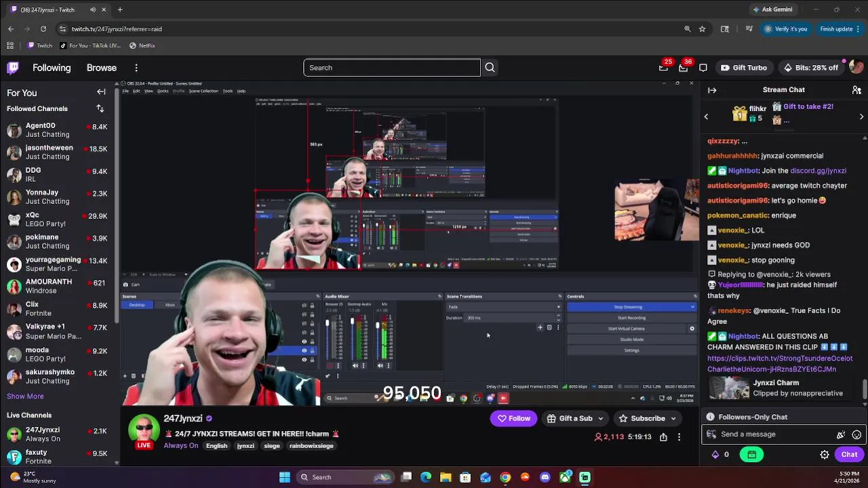Open the Following tab
The image size is (868, 488).
click(52, 68)
